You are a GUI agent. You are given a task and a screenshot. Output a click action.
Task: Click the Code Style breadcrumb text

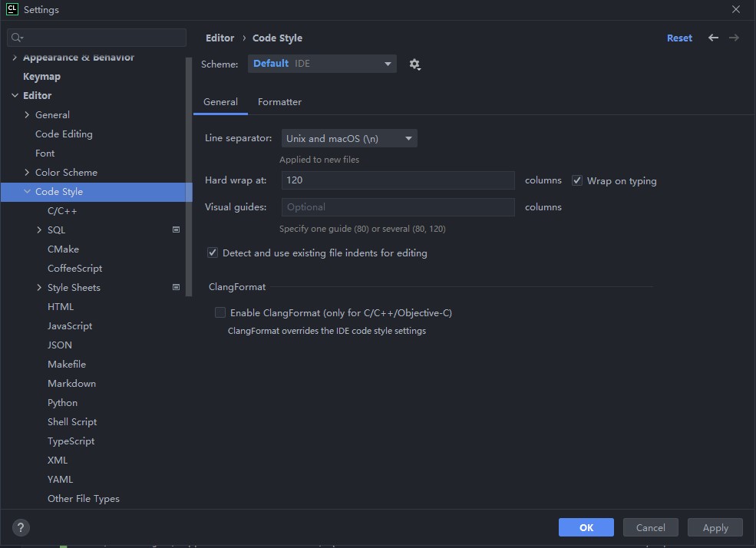(x=277, y=38)
